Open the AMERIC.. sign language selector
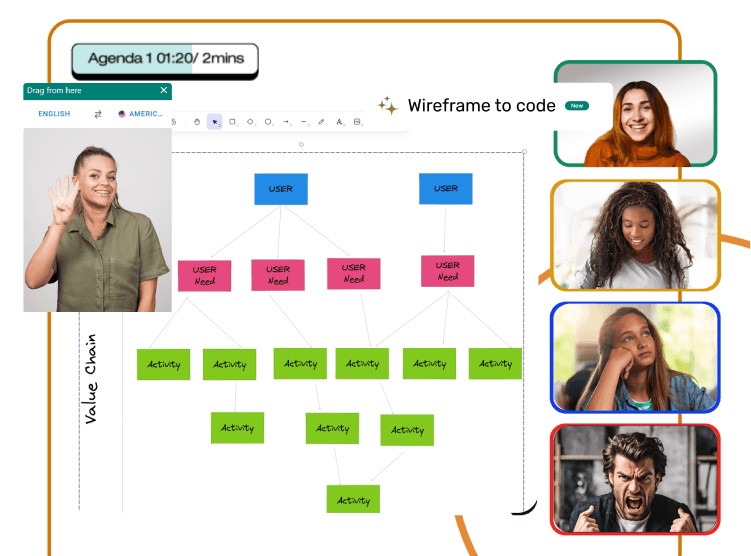The height and width of the screenshot is (556, 751). click(x=140, y=114)
